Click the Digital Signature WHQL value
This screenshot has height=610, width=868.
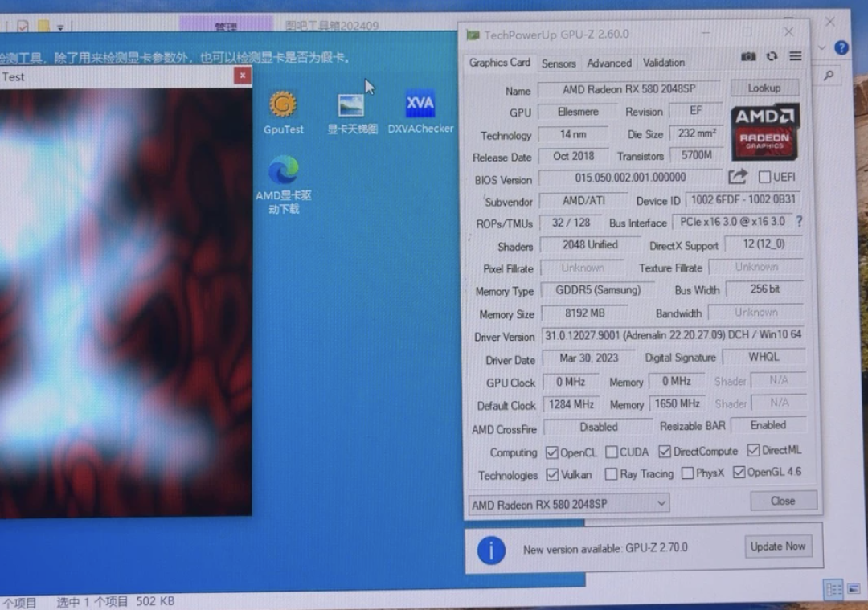(764, 357)
